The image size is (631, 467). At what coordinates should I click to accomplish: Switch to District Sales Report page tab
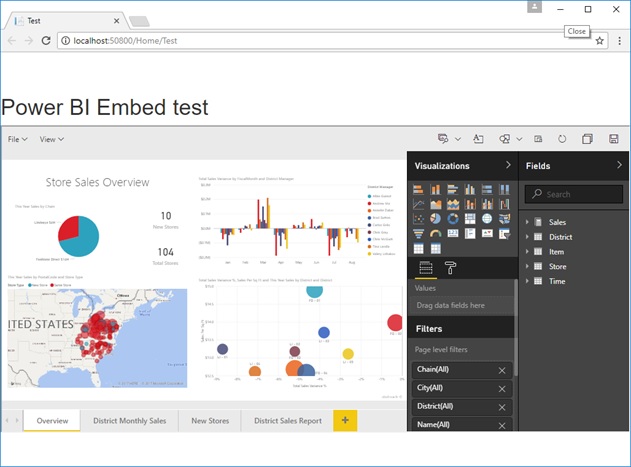click(288, 421)
